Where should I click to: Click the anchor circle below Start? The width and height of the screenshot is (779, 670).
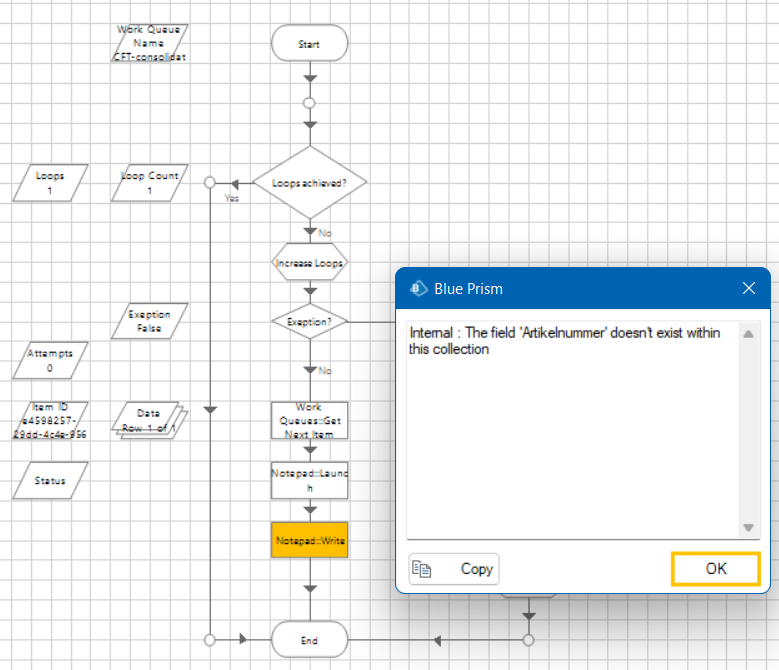coord(310,103)
